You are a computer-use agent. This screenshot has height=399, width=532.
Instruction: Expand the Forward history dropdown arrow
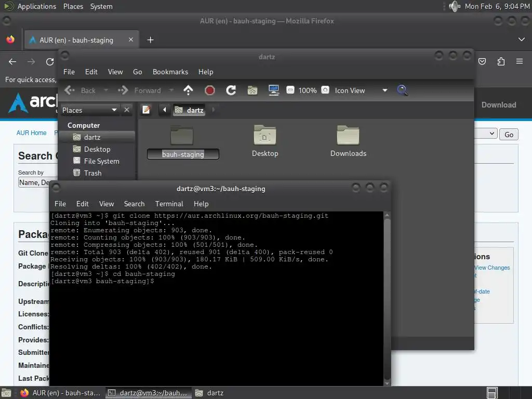(171, 90)
